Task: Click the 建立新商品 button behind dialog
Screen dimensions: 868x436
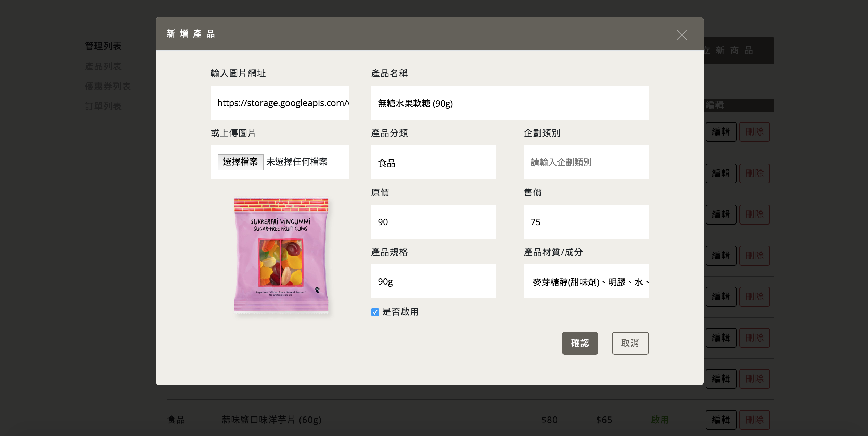Action: point(739,51)
